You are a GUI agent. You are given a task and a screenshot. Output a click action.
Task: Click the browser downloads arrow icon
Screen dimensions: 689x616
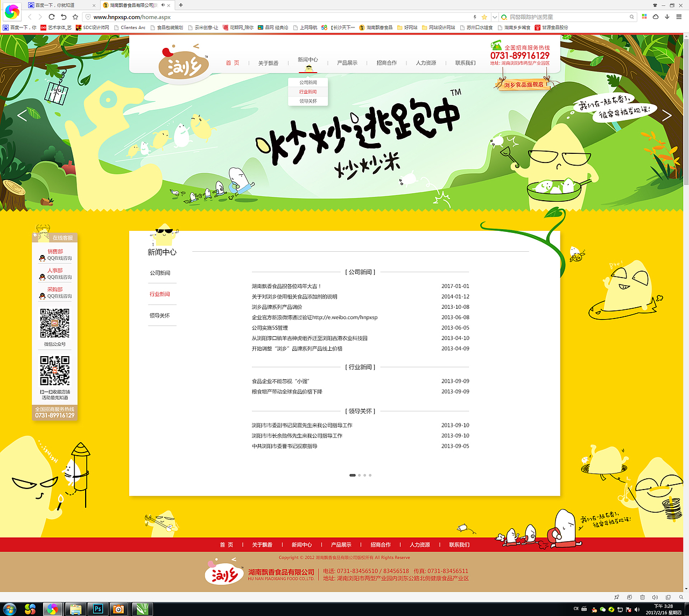click(x=667, y=17)
